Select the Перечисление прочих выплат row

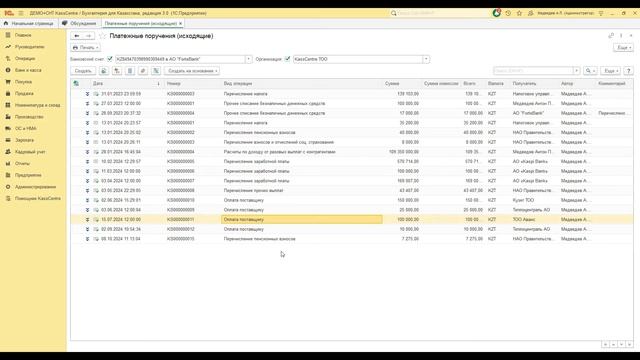[x=351, y=191]
